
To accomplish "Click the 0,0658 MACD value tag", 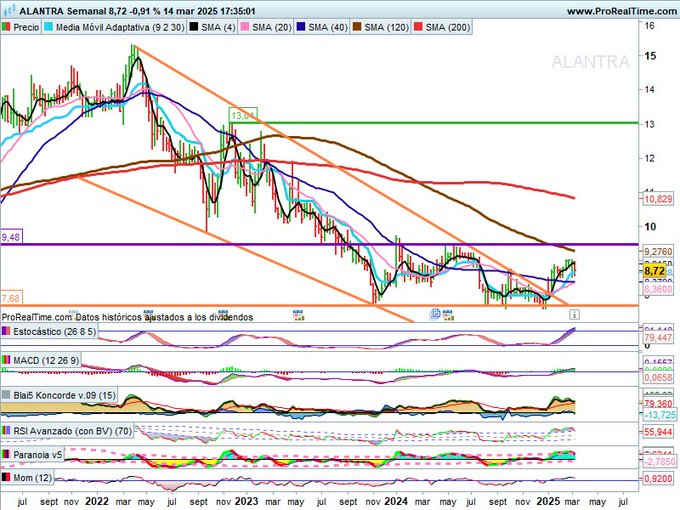I will click(x=658, y=378).
